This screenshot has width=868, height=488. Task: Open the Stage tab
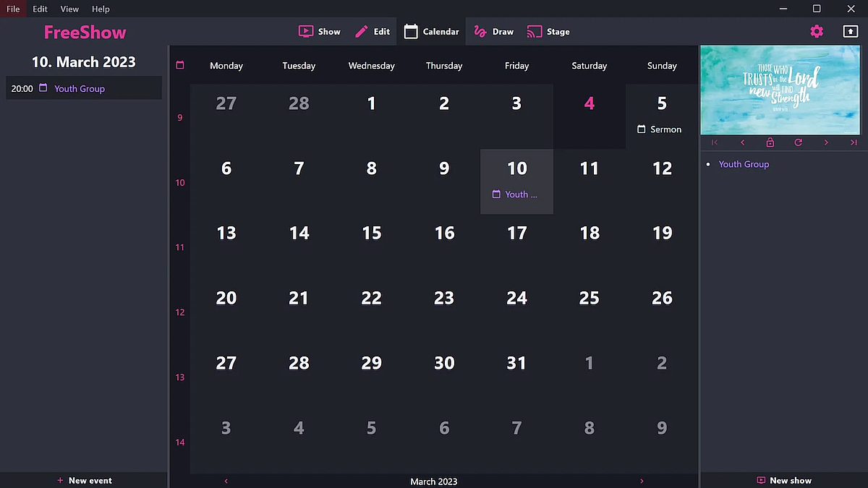[548, 32]
